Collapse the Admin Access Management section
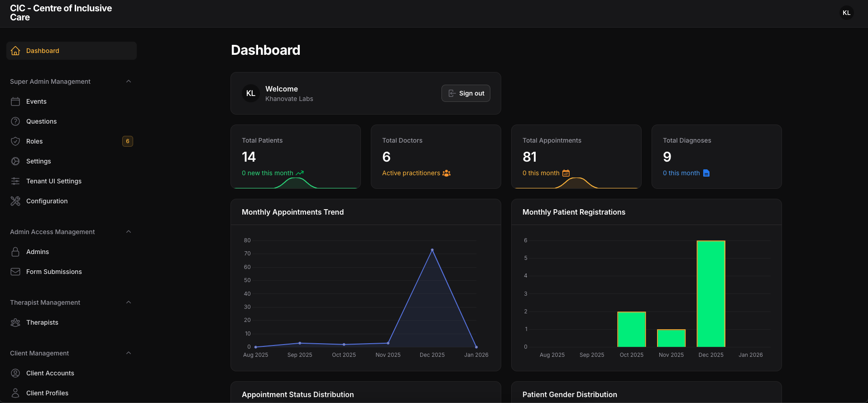Viewport: 868px width, 403px height. [x=129, y=232]
